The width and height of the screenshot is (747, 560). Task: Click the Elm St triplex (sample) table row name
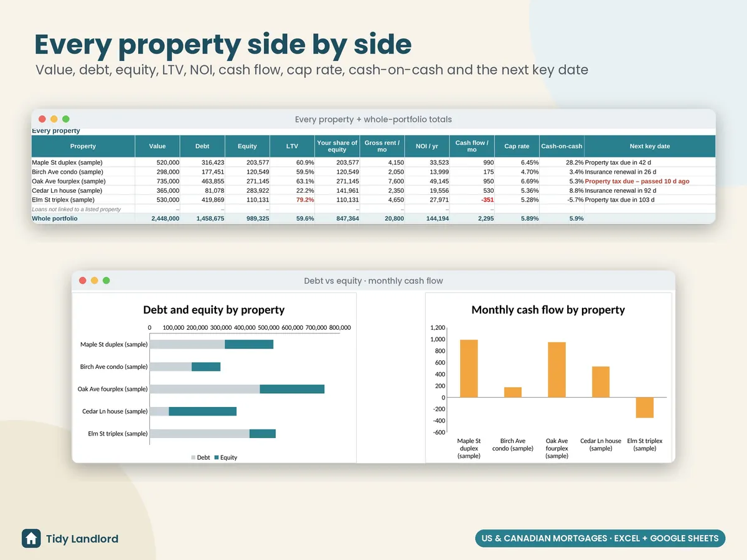63,200
